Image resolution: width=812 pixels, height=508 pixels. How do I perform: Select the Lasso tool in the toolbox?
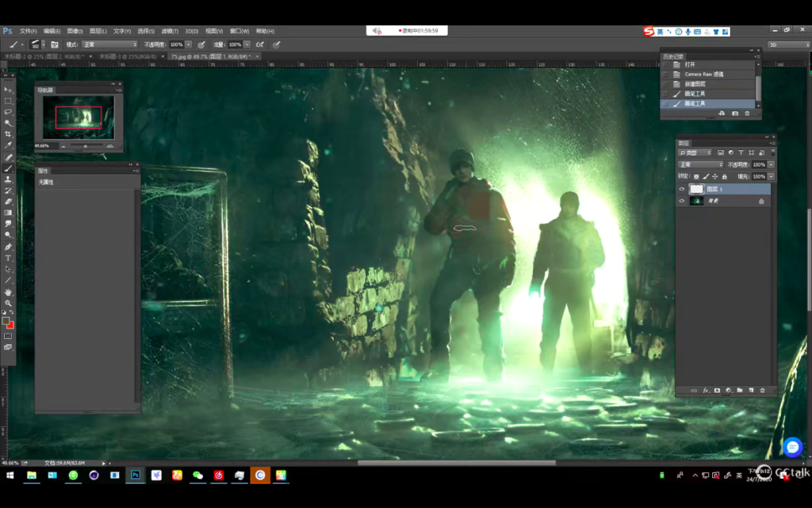point(9,112)
